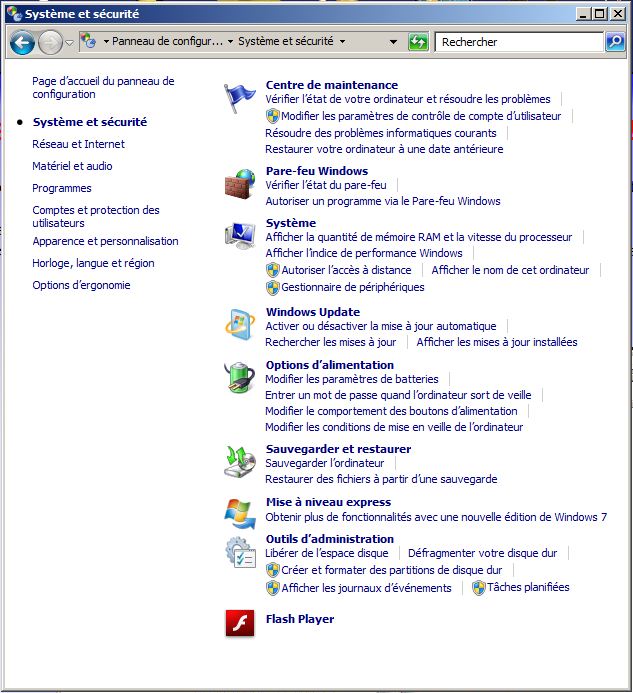Image resolution: width=633 pixels, height=693 pixels.
Task: Go back with the blue back arrow button
Action: click(x=22, y=42)
